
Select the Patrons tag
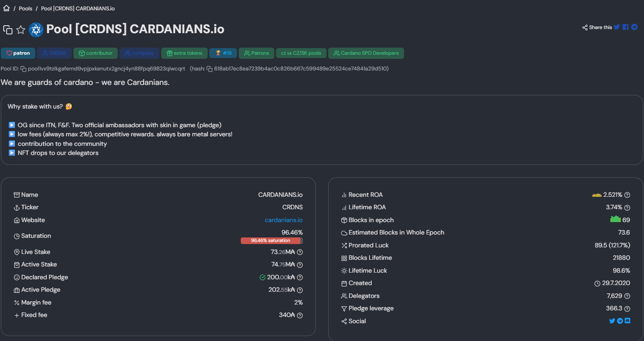257,53
